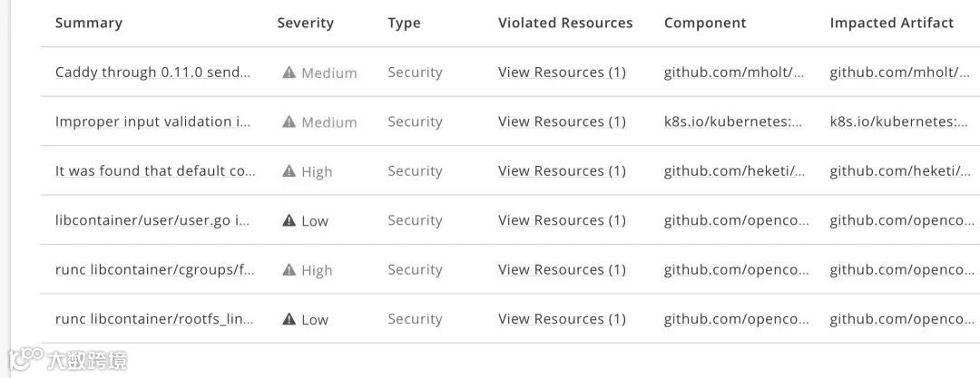Click the warning icon in the Improper input validation row
This screenshot has height=378, width=980.
point(289,121)
